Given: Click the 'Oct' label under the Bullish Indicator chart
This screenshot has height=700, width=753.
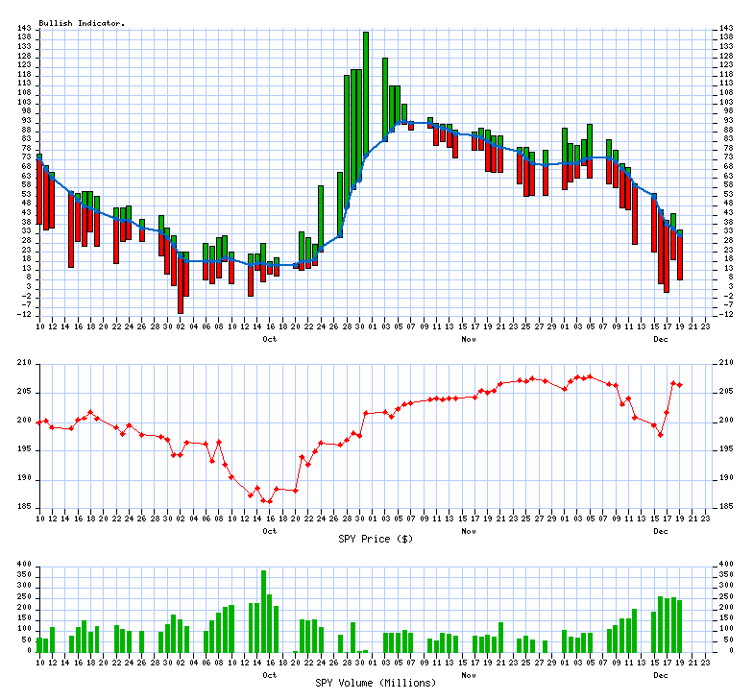Looking at the screenshot, I should coord(270,339).
